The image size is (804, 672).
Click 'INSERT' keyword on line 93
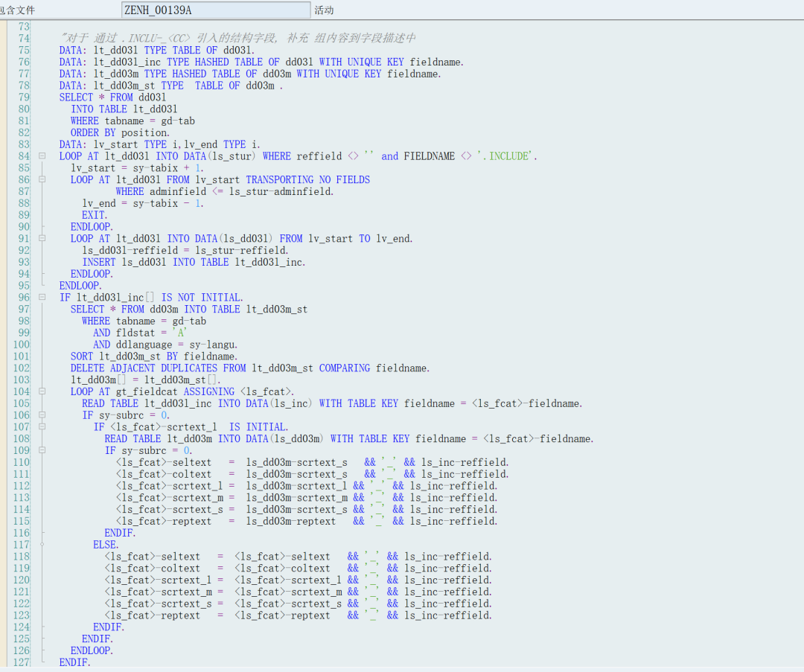pos(99,263)
